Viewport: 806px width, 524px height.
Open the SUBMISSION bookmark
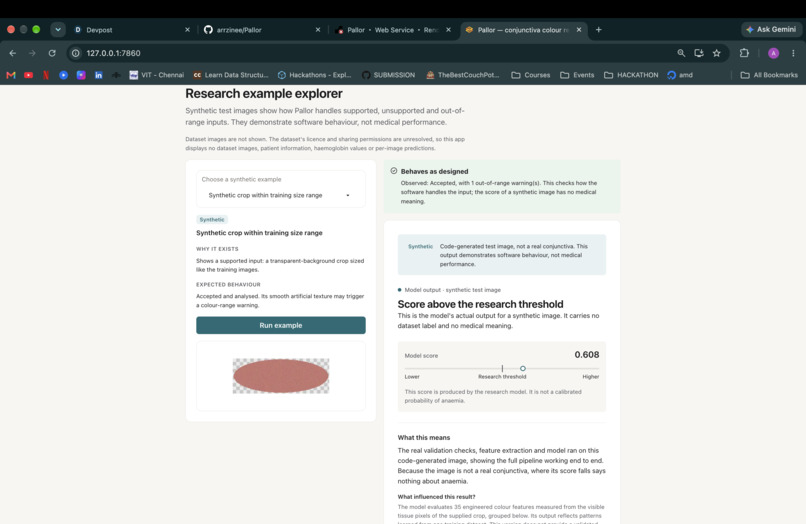pos(388,75)
